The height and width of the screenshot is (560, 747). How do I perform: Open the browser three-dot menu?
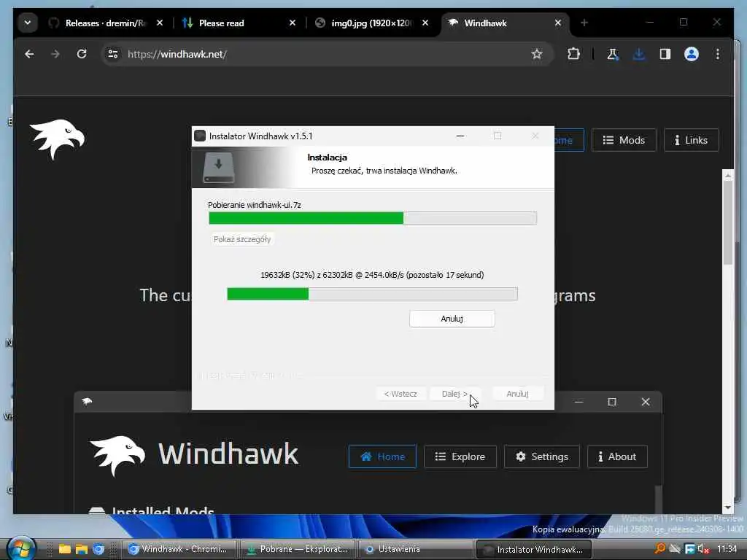point(718,54)
